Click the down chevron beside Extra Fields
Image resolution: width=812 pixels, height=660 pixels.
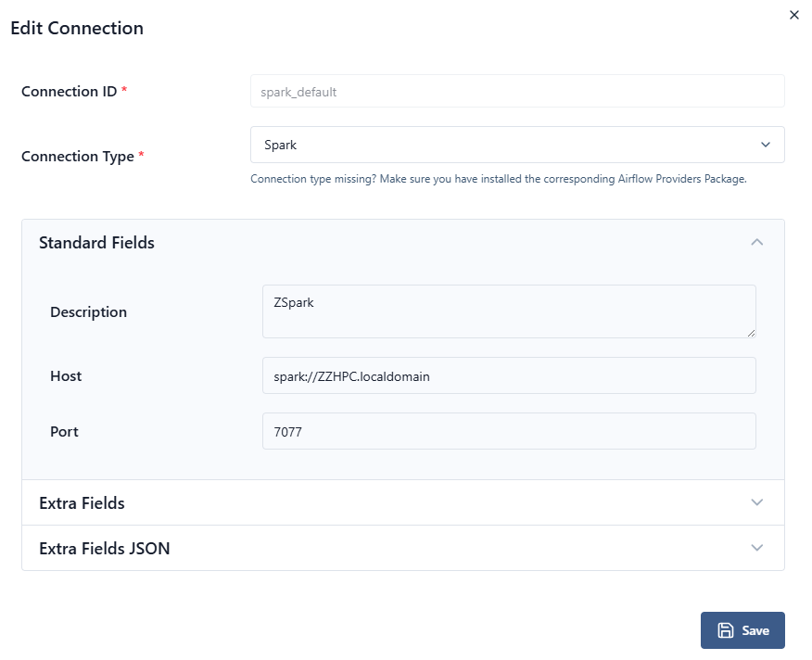point(757,502)
